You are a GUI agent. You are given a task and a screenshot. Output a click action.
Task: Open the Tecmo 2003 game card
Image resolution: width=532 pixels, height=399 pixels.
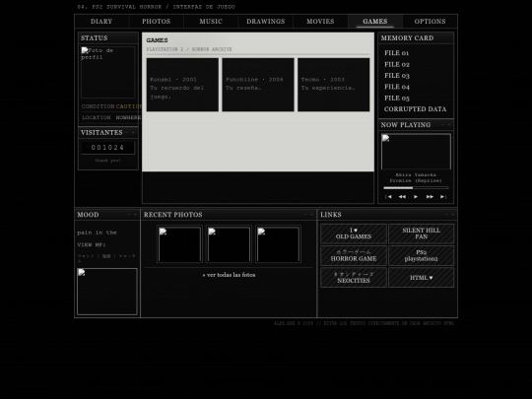point(334,85)
